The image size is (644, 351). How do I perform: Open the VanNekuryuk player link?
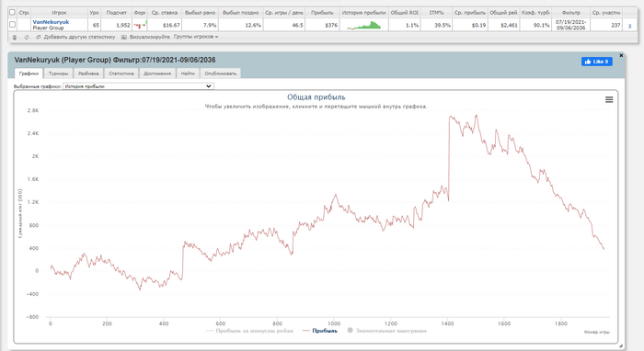(x=51, y=22)
